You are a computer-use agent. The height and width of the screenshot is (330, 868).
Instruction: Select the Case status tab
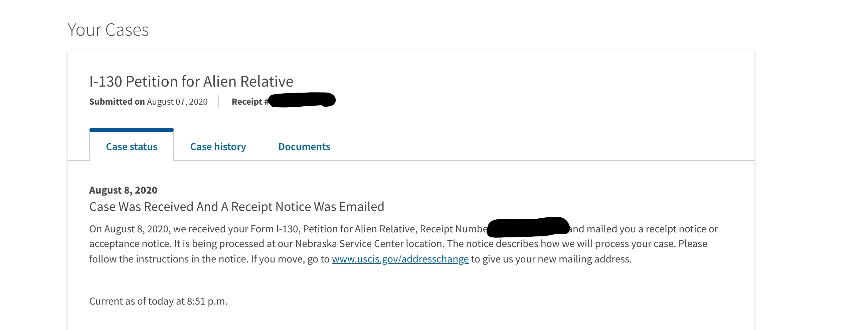[x=131, y=146]
